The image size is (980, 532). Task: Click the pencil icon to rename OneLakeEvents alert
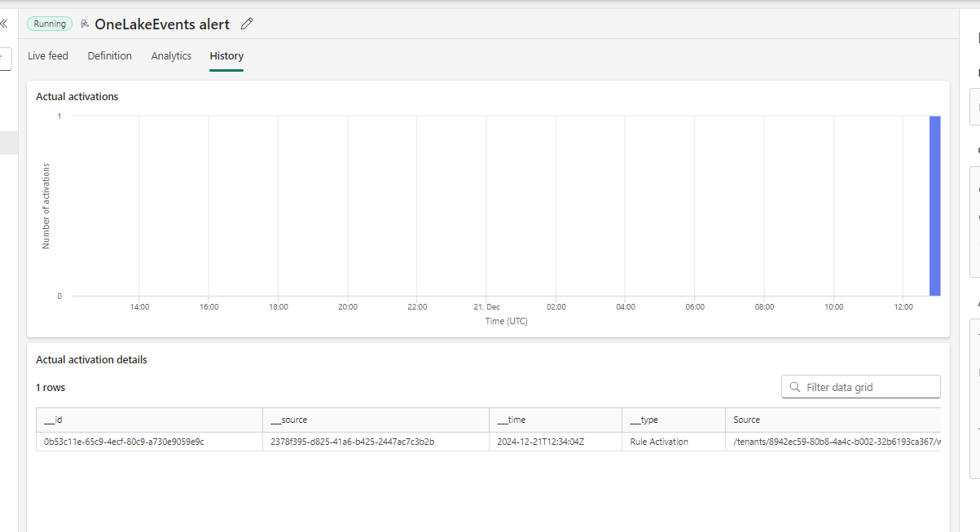pos(247,24)
